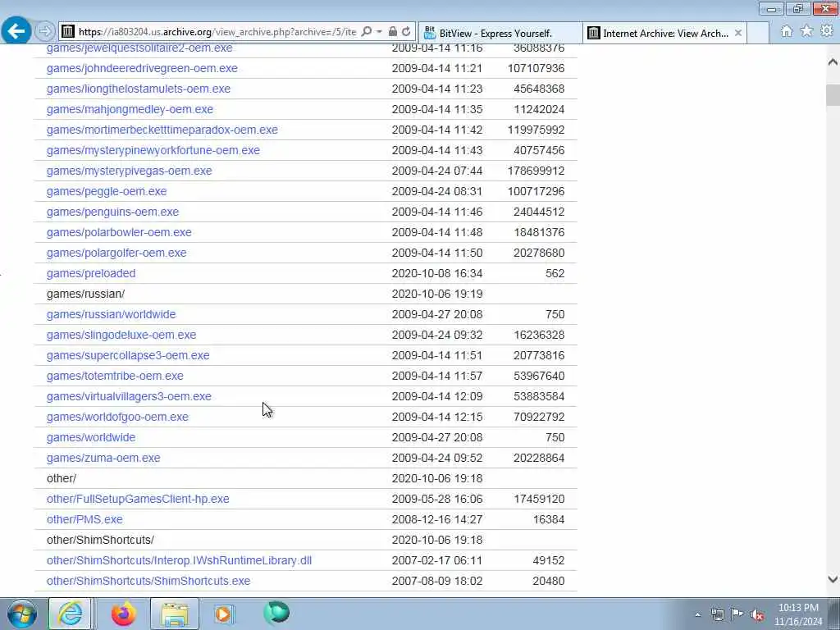Go to the browser Home icon

pyautogui.click(x=787, y=32)
